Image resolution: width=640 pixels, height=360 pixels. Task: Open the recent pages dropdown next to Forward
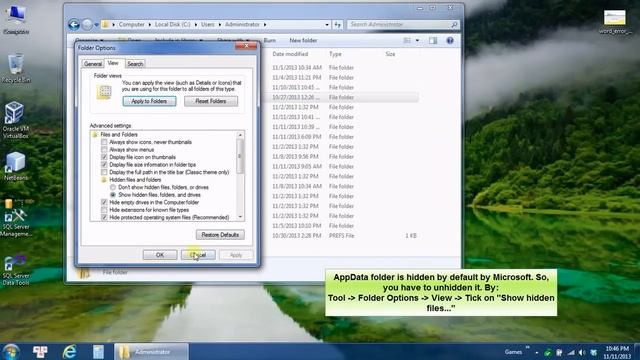coord(96,25)
